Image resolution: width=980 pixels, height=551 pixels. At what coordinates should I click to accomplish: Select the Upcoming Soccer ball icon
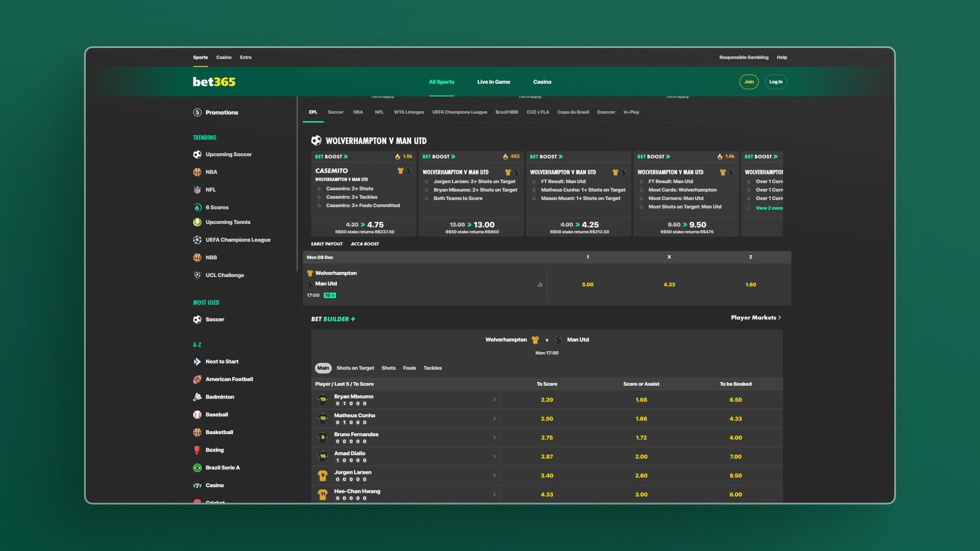(x=197, y=154)
